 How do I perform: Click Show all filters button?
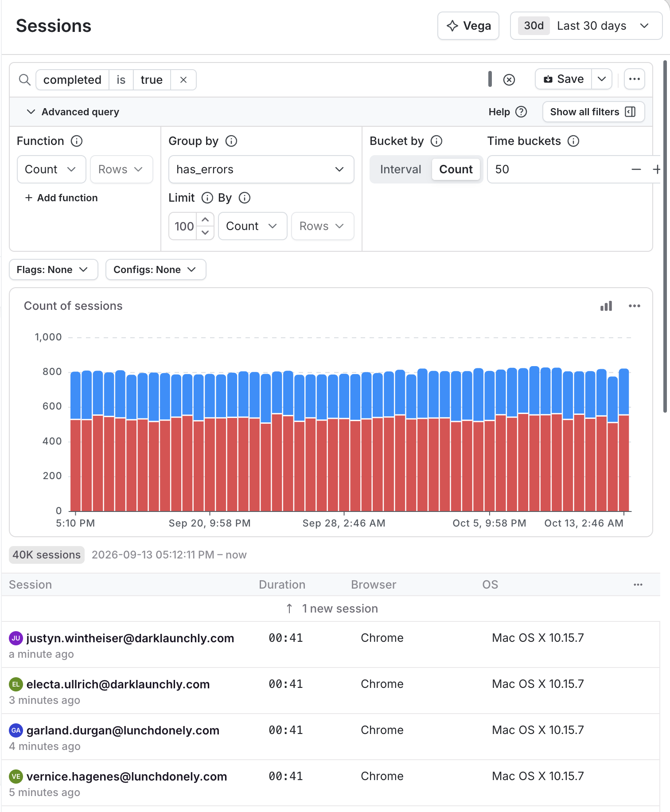point(593,112)
